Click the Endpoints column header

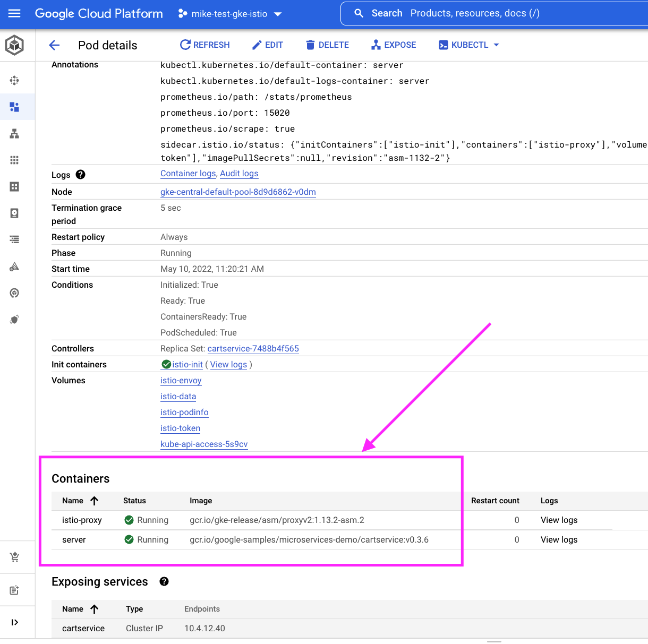pyautogui.click(x=202, y=609)
